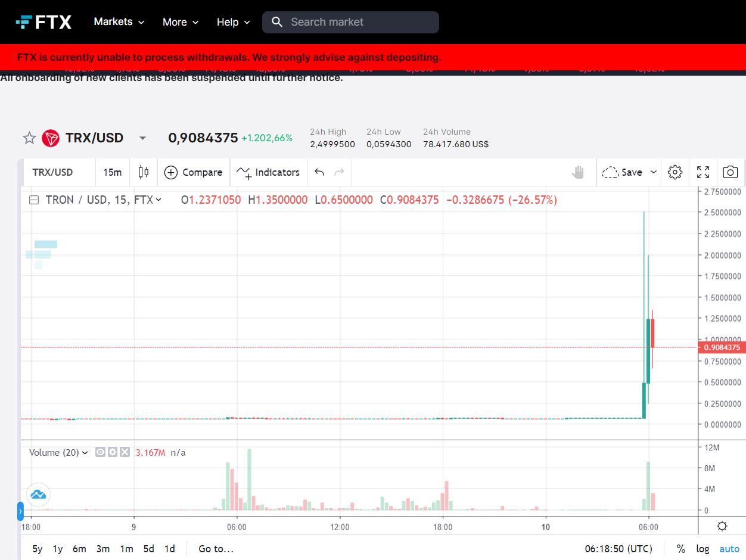Redo the chart action

[340, 172]
